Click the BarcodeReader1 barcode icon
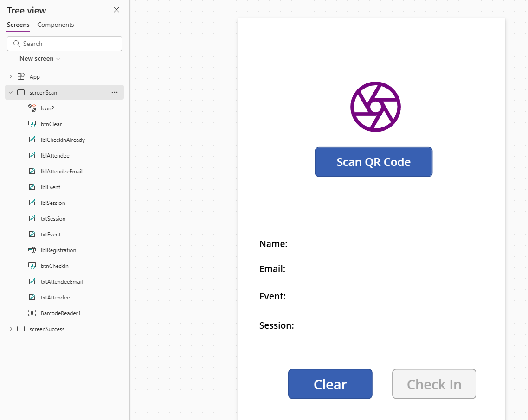 point(32,313)
